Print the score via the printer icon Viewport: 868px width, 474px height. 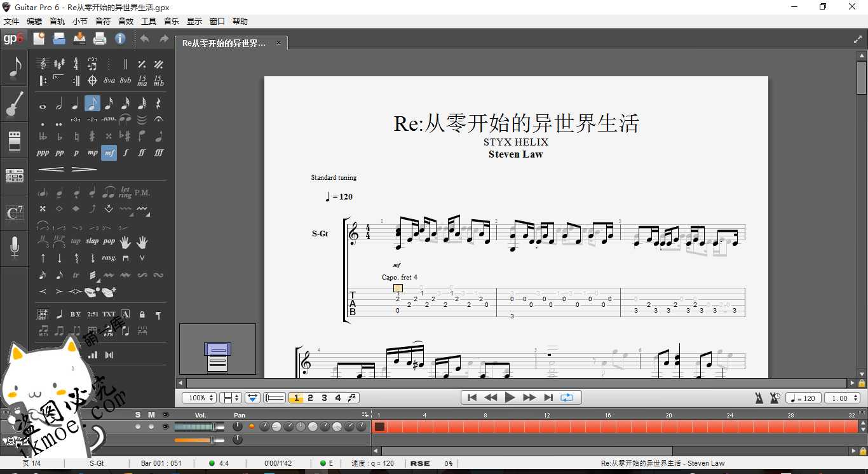(x=100, y=39)
